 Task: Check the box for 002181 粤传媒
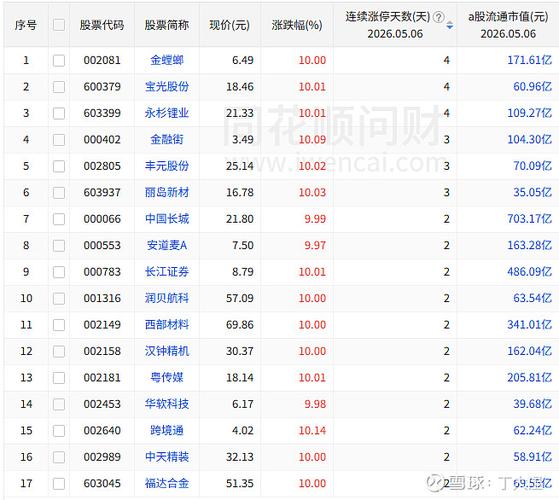coord(59,378)
